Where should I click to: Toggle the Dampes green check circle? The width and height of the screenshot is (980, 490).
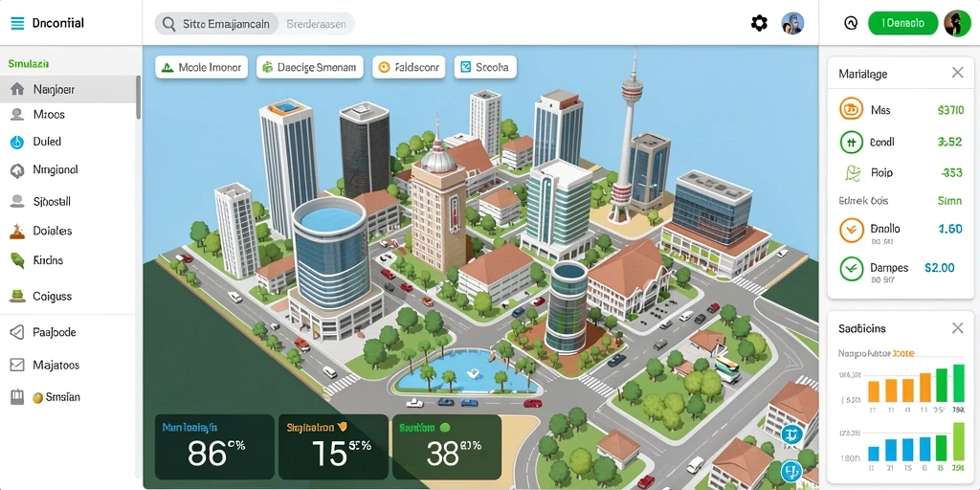pos(851,269)
